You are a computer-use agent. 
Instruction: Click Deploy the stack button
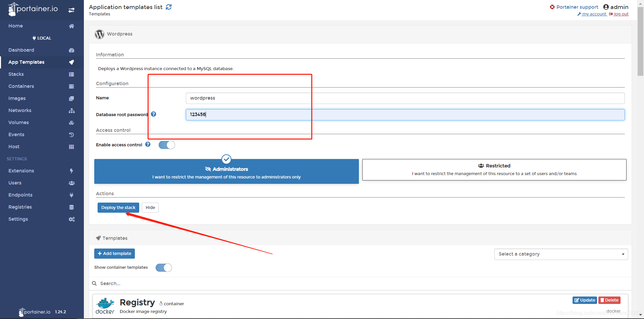(118, 208)
